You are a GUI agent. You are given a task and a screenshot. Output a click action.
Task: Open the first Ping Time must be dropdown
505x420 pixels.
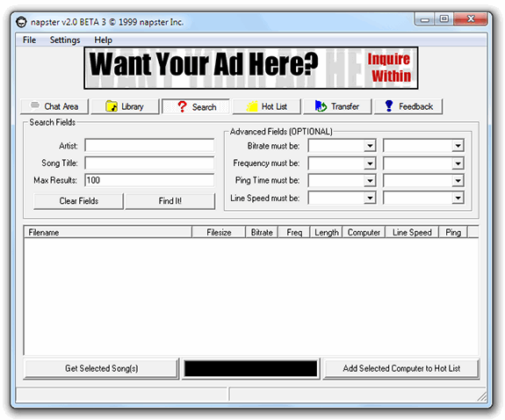342,180
